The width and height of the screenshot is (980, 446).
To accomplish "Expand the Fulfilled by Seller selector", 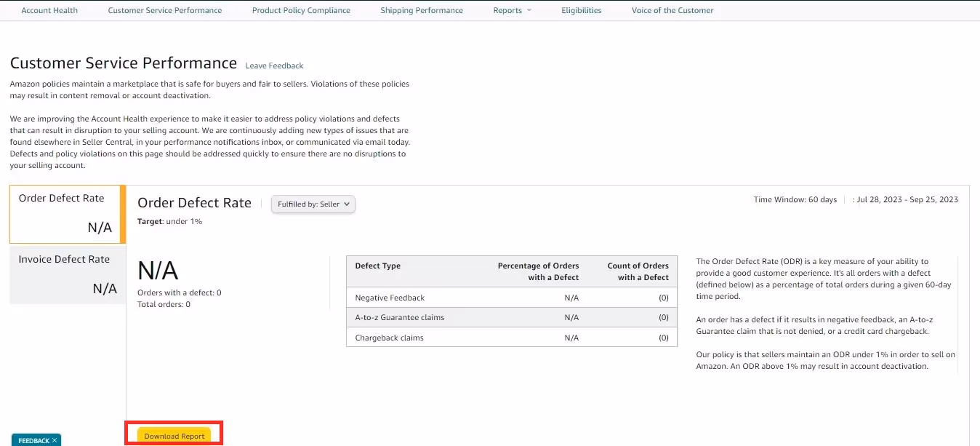I will tap(313, 204).
